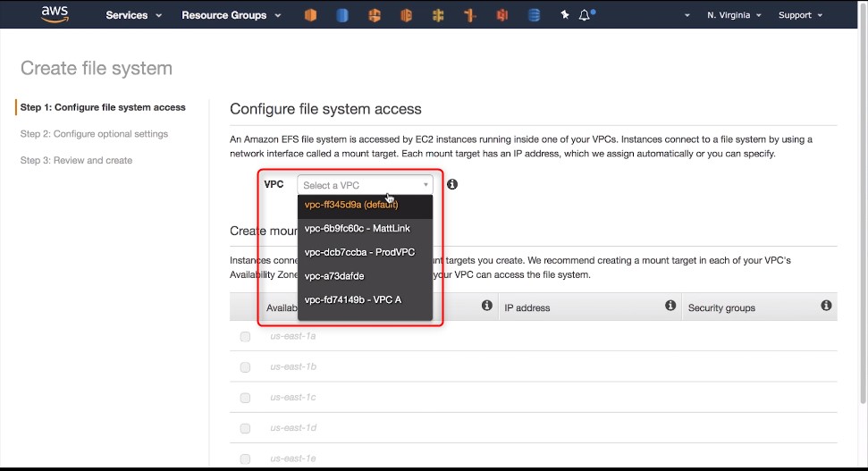Screen dimensions: 868x471
Task: Click the Select a VPC combo box
Action: pos(366,185)
